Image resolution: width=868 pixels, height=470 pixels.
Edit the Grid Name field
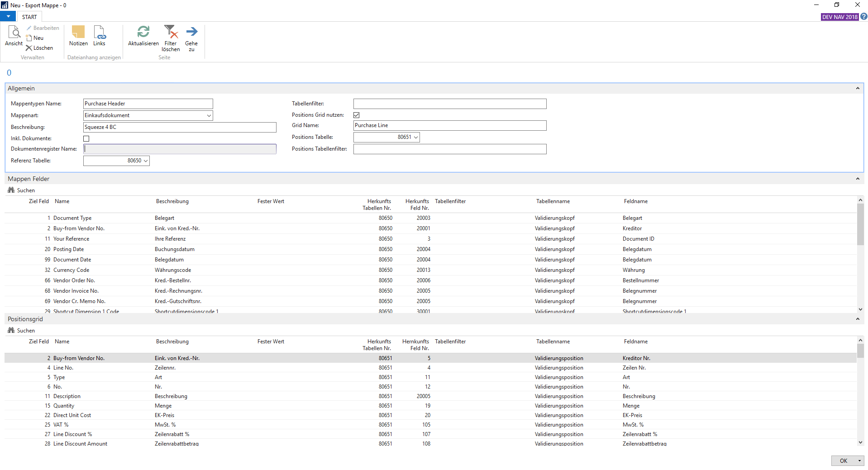pos(450,125)
